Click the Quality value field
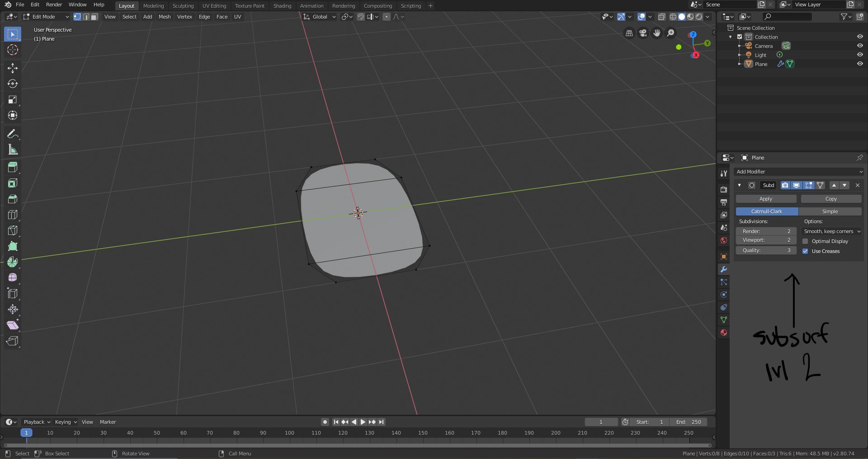This screenshot has height=459, width=868. pyautogui.click(x=766, y=250)
